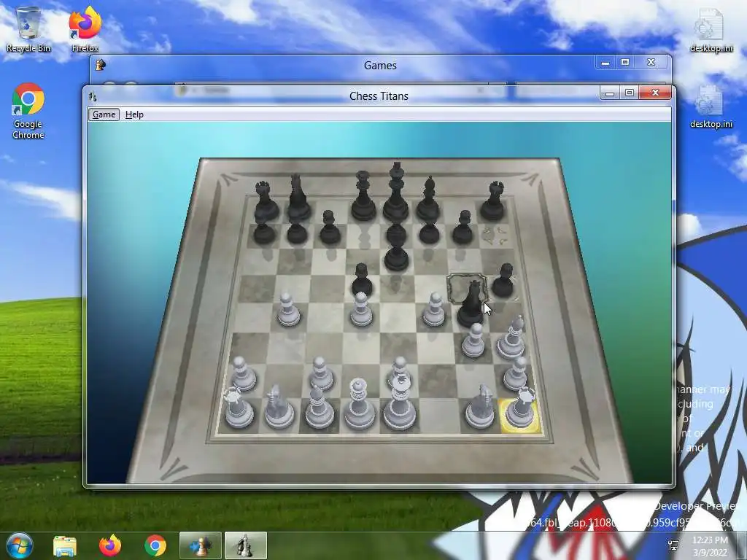Maximize the Chess Titans window

630,93
